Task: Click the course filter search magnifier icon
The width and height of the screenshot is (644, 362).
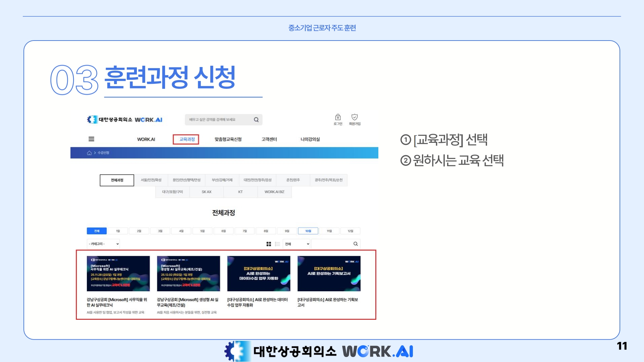Action: (x=356, y=244)
